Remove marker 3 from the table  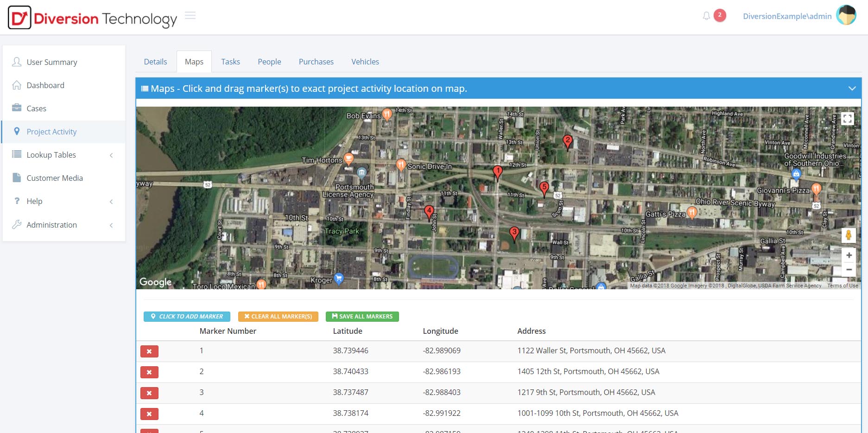149,393
